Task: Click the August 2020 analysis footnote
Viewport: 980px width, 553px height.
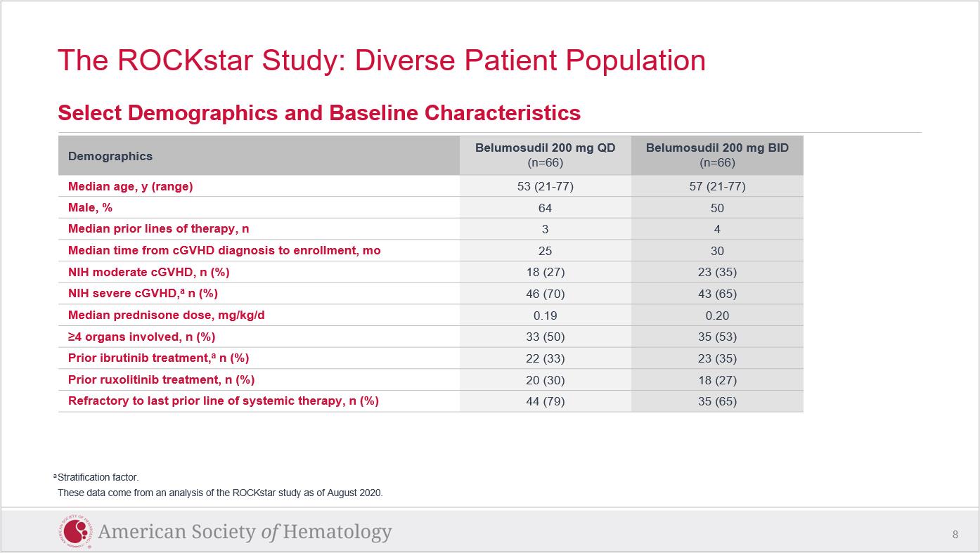Action: tap(220, 493)
